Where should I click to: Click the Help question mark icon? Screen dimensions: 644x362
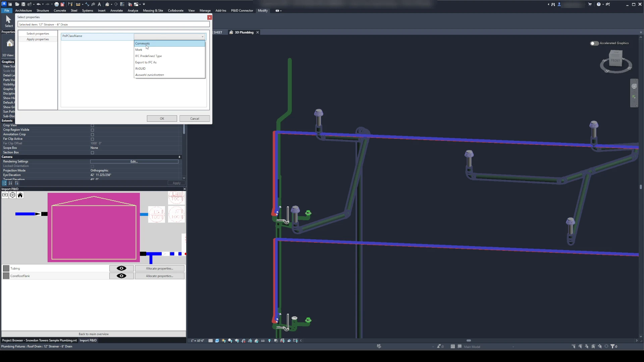pyautogui.click(x=599, y=4)
